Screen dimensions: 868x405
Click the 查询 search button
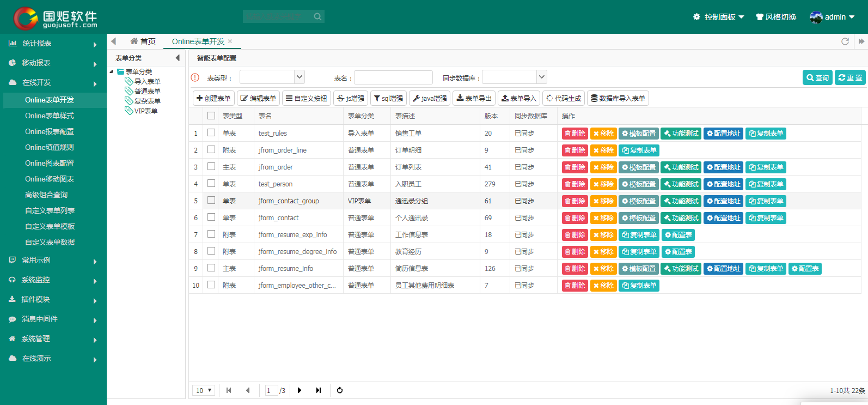click(x=817, y=77)
